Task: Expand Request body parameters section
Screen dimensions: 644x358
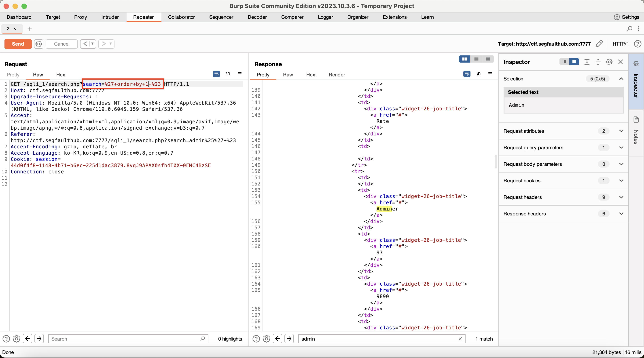Action: 621,164
